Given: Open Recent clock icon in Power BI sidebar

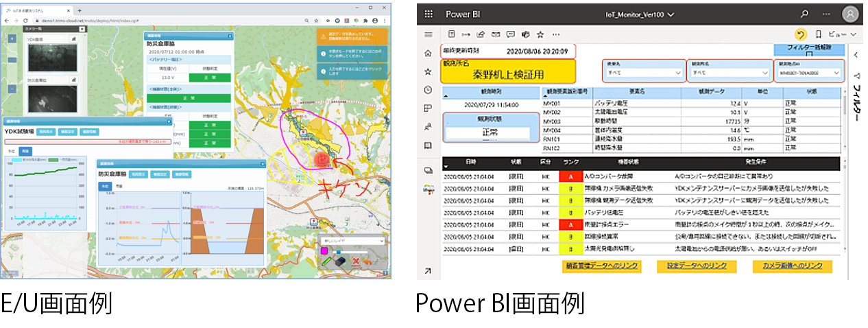Looking at the screenshot, I should tap(429, 90).
